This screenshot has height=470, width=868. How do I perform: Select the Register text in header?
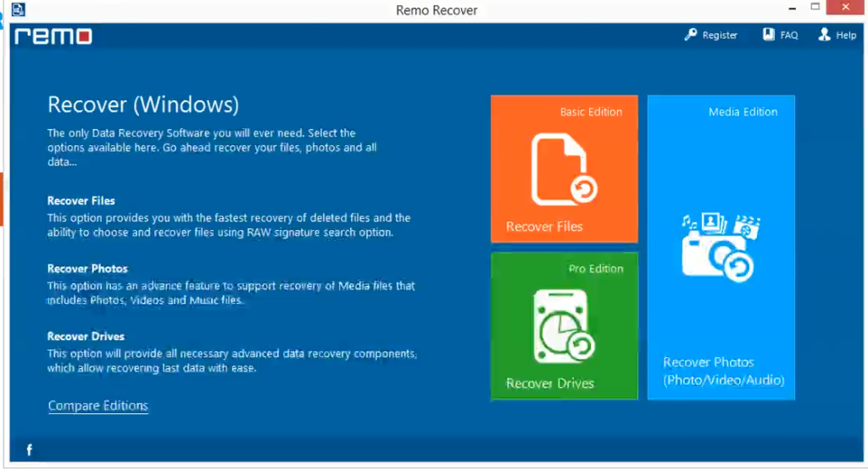pos(720,36)
